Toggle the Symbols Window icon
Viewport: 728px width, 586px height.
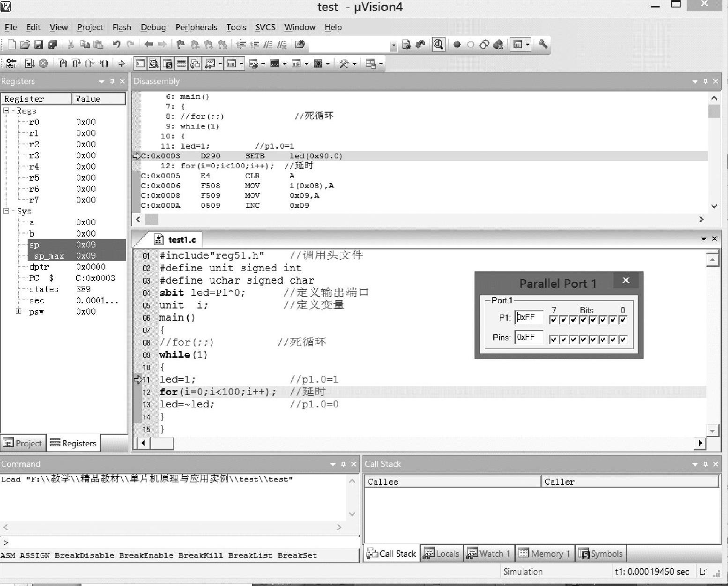(167, 64)
